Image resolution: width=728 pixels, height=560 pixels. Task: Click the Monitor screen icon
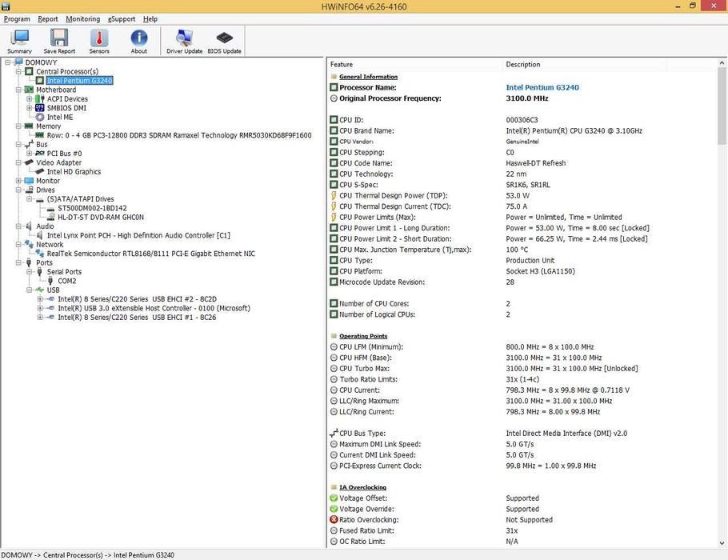point(30,181)
